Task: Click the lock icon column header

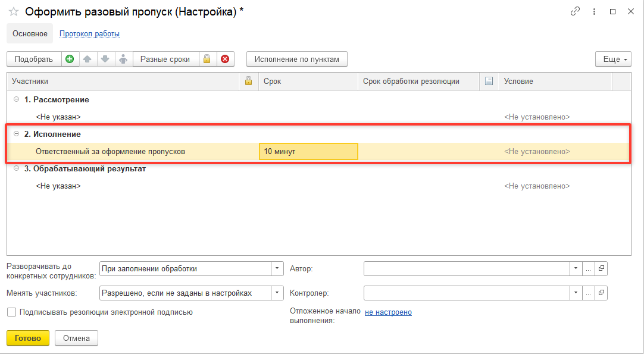Action: coord(248,82)
